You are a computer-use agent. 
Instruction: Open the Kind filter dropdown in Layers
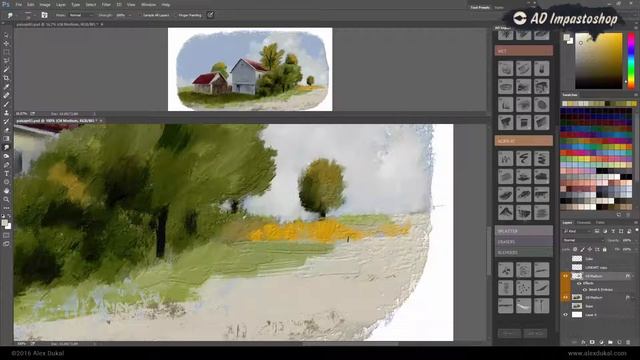click(576, 231)
